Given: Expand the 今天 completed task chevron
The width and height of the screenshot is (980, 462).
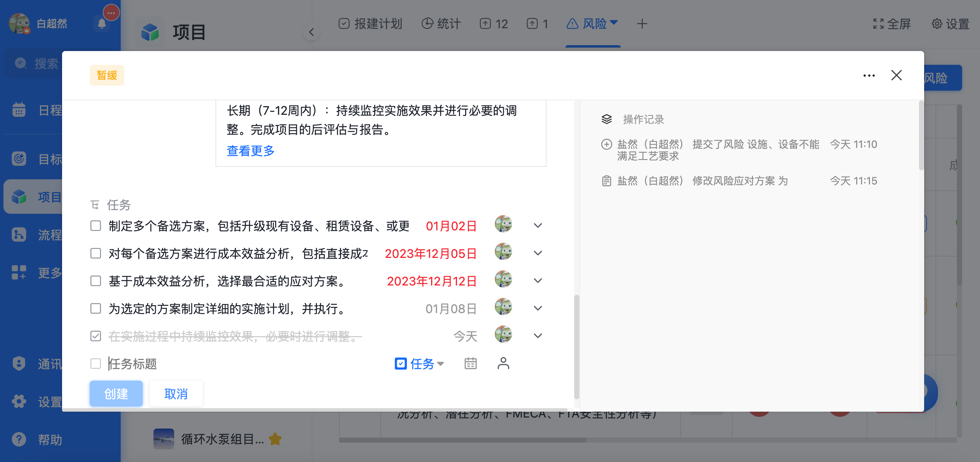Looking at the screenshot, I should click(x=538, y=336).
